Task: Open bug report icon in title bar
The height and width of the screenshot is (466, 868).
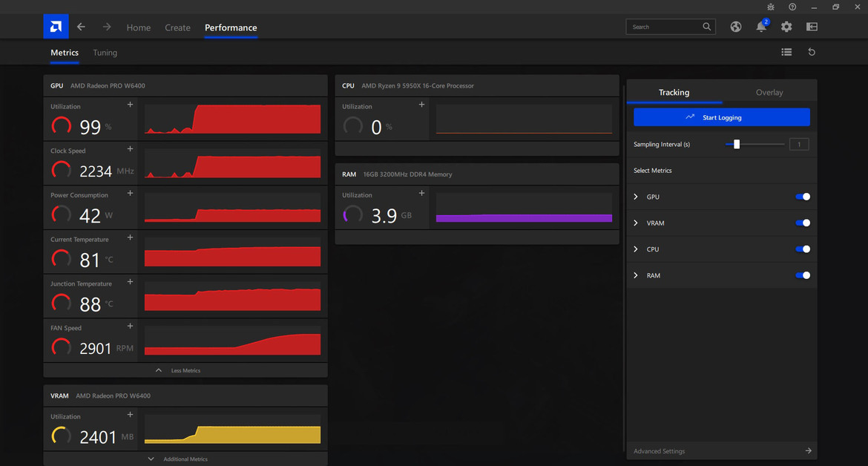Action: point(771,7)
